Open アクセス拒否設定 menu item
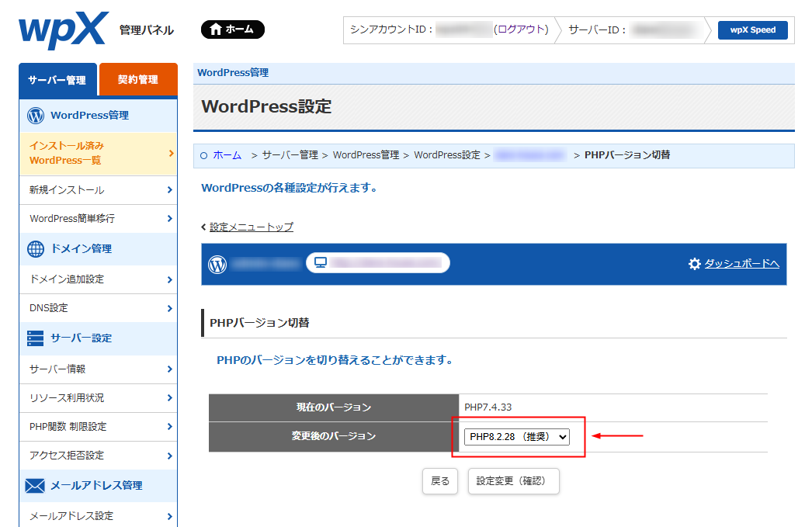812x527 pixels. click(98, 456)
